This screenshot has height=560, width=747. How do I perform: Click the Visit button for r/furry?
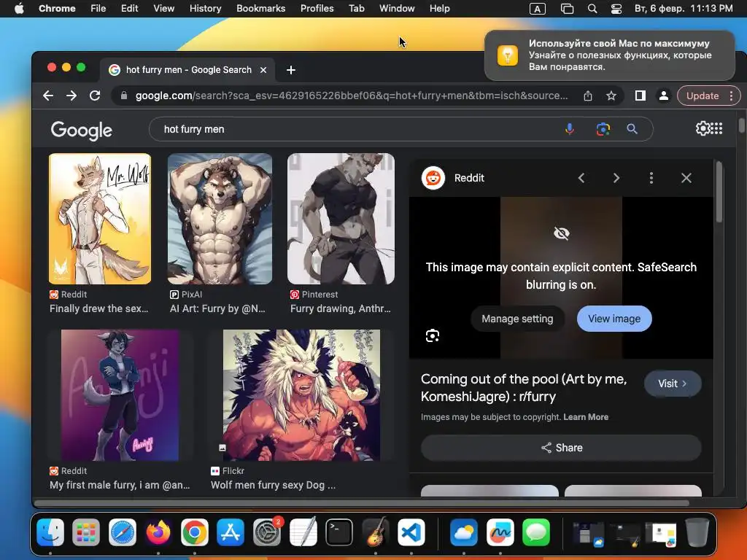[x=672, y=384]
